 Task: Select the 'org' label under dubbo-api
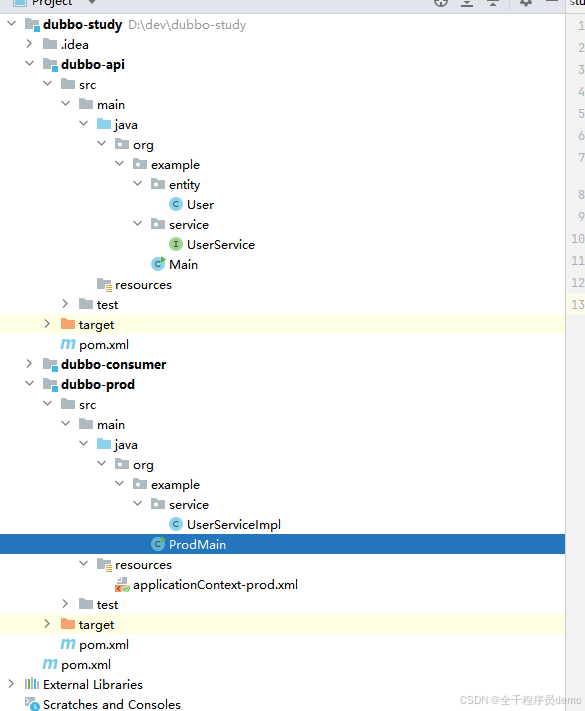point(143,146)
